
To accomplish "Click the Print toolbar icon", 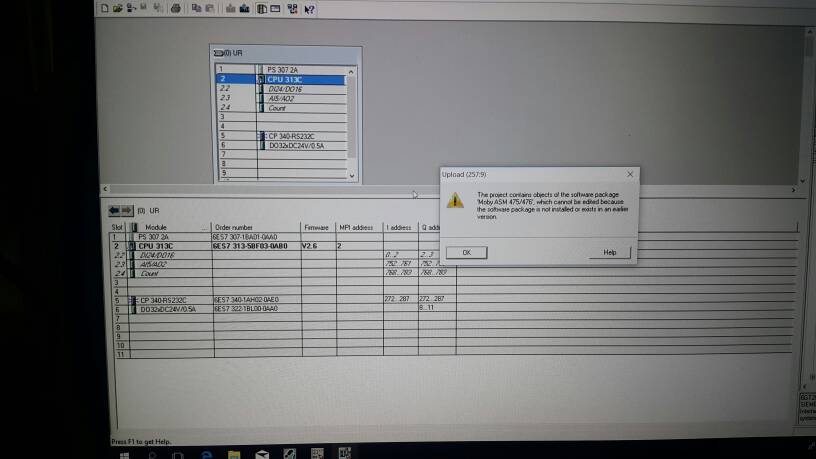I will [x=176, y=8].
